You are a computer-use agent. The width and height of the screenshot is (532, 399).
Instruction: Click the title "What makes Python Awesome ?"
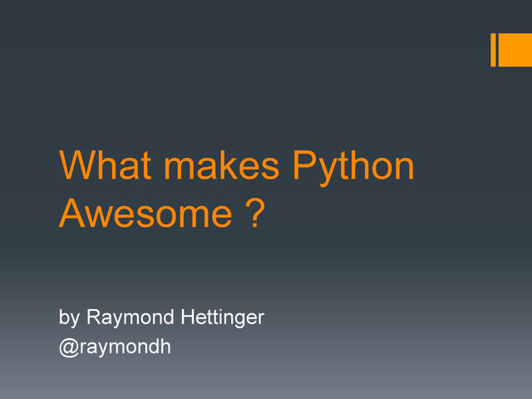236,189
